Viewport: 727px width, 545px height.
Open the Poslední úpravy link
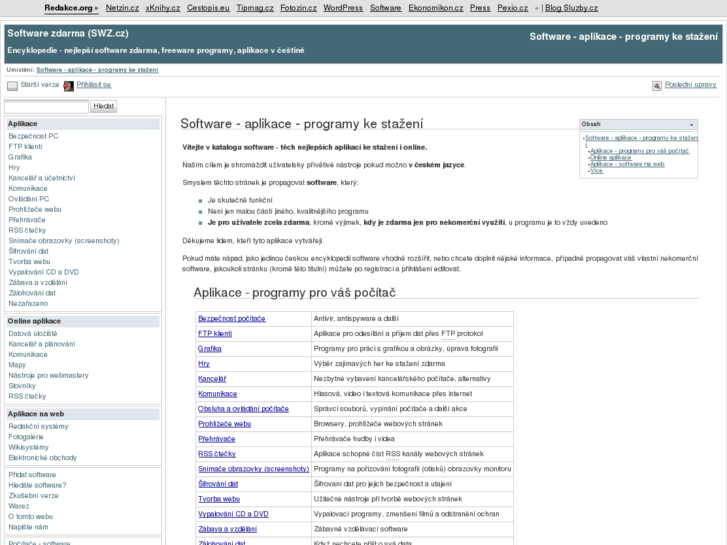[690, 84]
